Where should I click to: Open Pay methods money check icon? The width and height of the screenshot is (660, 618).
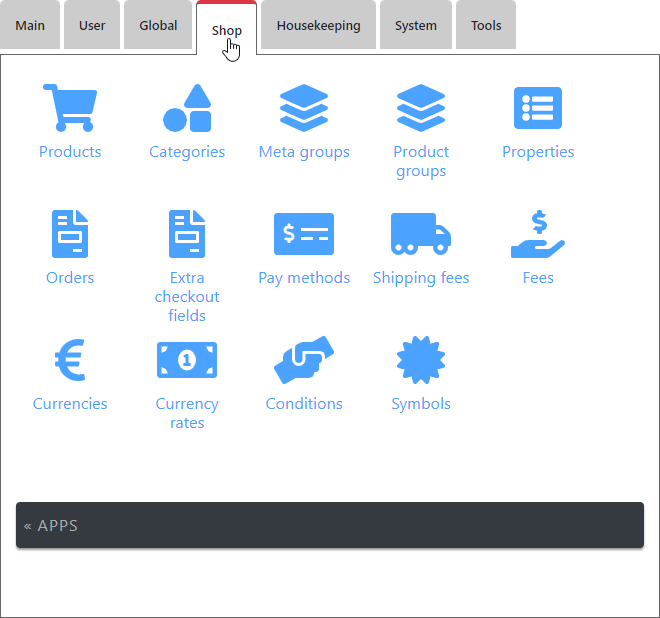(304, 234)
